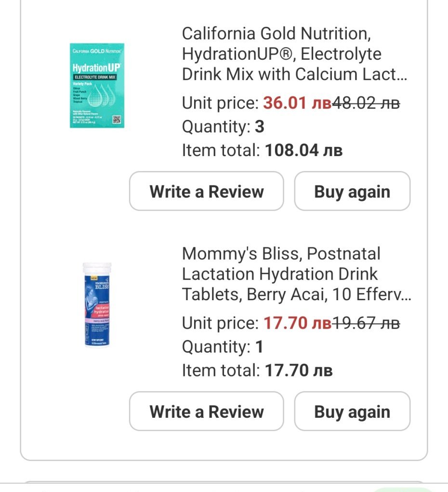448x492 pixels.
Task: Open the HydrationUP product thumbnail
Action: pos(97,85)
